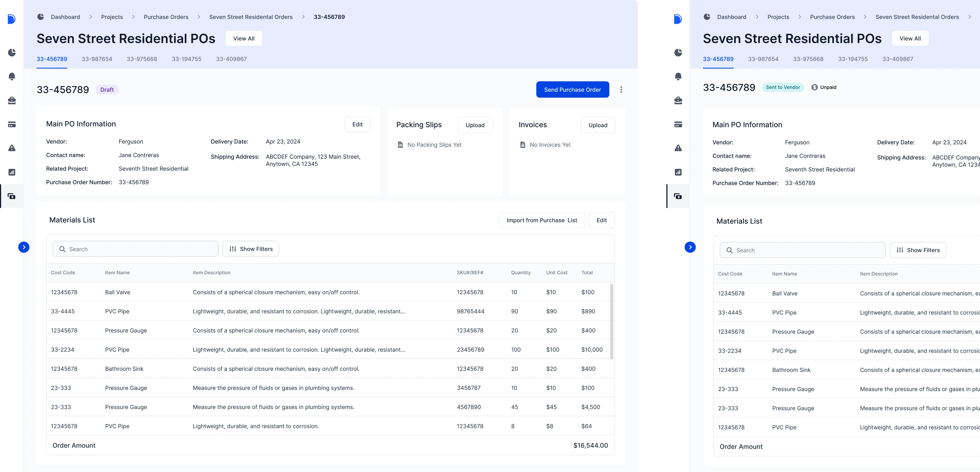Screen dimensions: 980x472
Task: Open Purchase Orders breadcrumb link
Action: pyautogui.click(x=166, y=17)
